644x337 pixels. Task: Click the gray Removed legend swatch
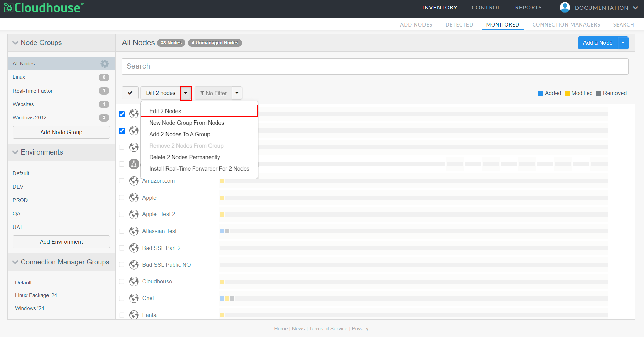tap(599, 93)
